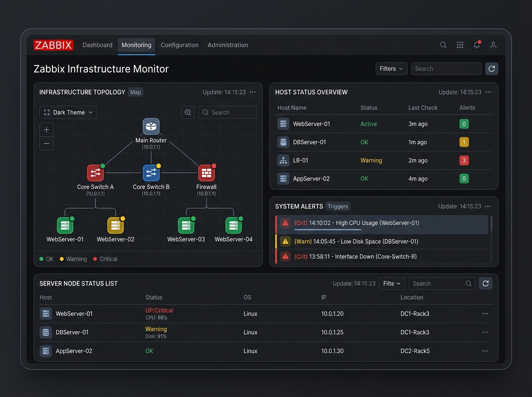Focus Server Node Status List search field
Screen dimensions: 532x397
pos(442,284)
